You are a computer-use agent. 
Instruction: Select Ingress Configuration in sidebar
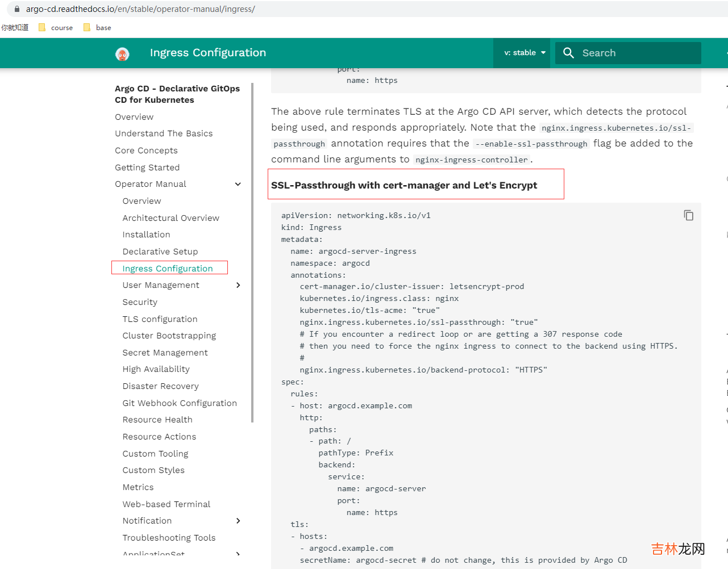click(168, 269)
